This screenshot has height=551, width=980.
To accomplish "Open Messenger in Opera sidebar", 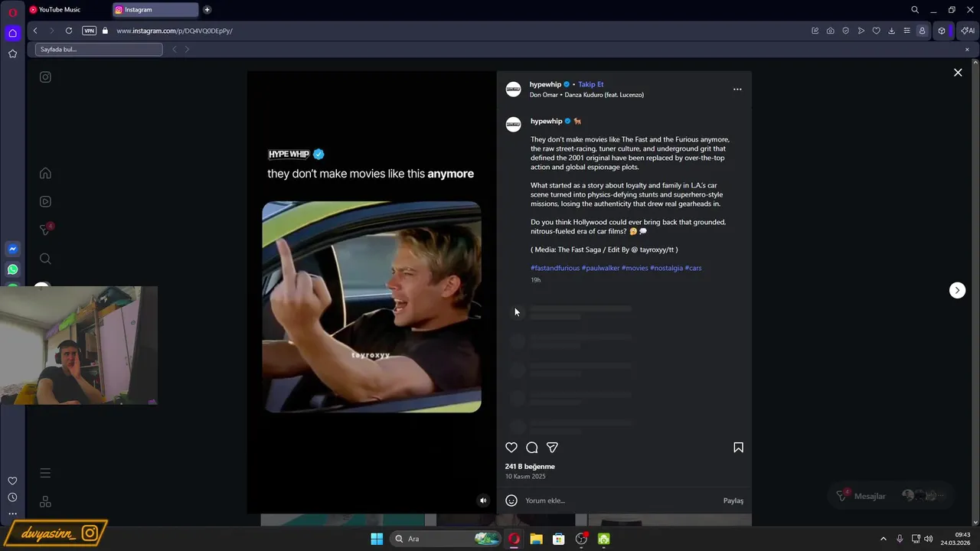I will (12, 249).
